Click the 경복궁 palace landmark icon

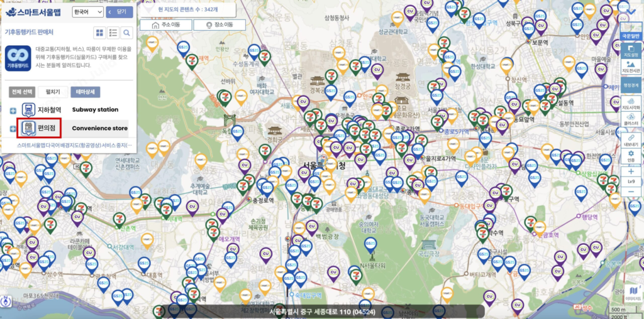[x=318, y=80]
